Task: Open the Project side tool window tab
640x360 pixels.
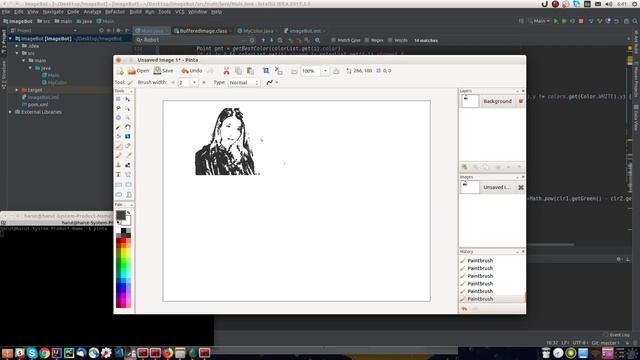Action: [x=4, y=41]
